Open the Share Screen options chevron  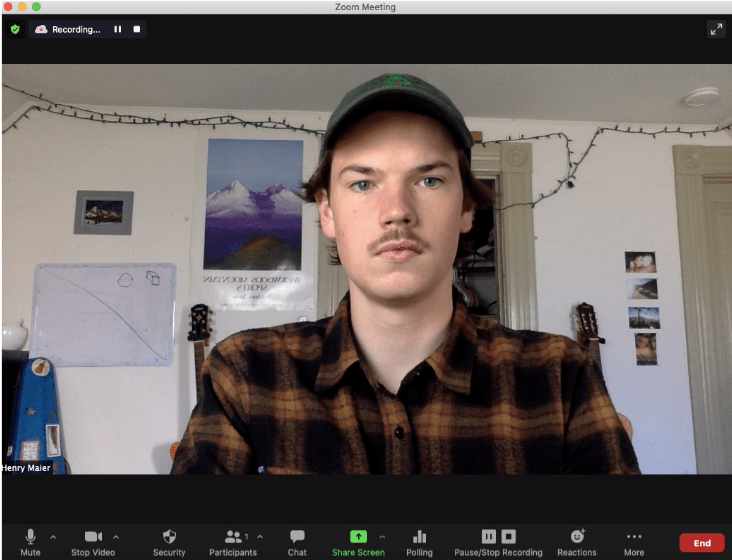(382, 537)
